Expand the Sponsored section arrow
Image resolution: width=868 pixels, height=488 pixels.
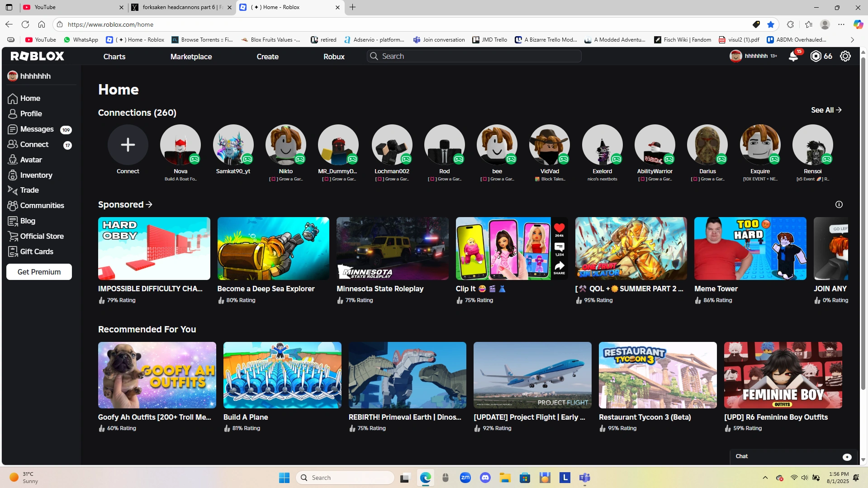coord(149,204)
